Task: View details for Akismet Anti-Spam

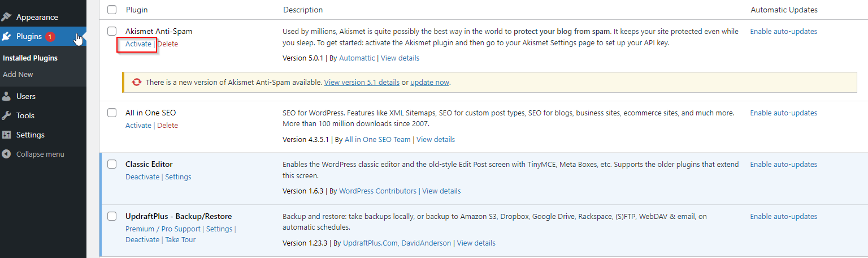Action: point(400,58)
